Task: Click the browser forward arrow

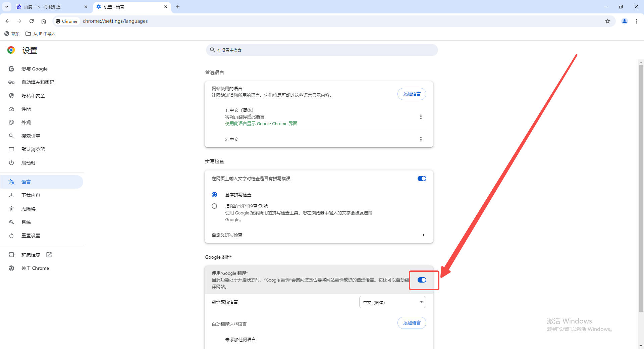Action: [x=19, y=21]
